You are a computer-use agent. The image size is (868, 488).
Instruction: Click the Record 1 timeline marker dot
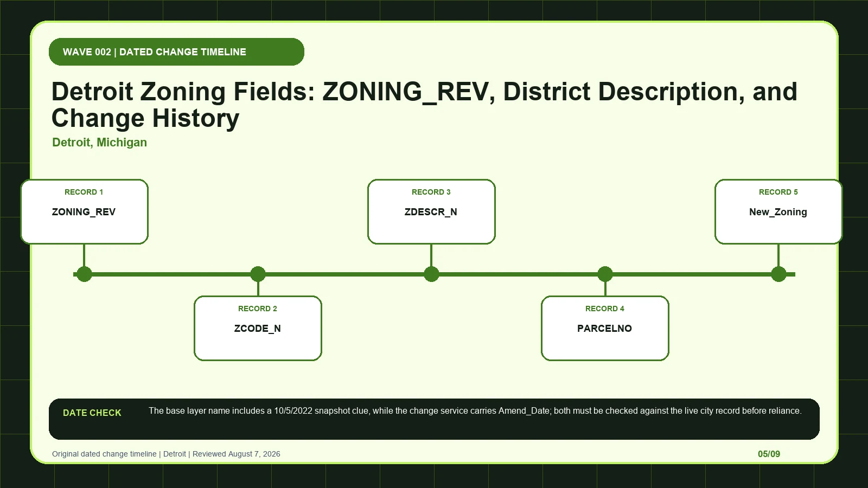click(84, 274)
